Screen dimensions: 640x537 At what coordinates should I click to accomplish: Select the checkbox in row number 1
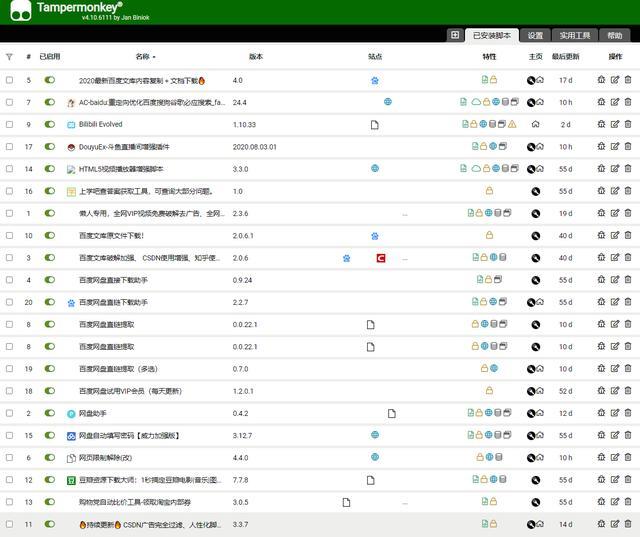pyautogui.click(x=9, y=213)
